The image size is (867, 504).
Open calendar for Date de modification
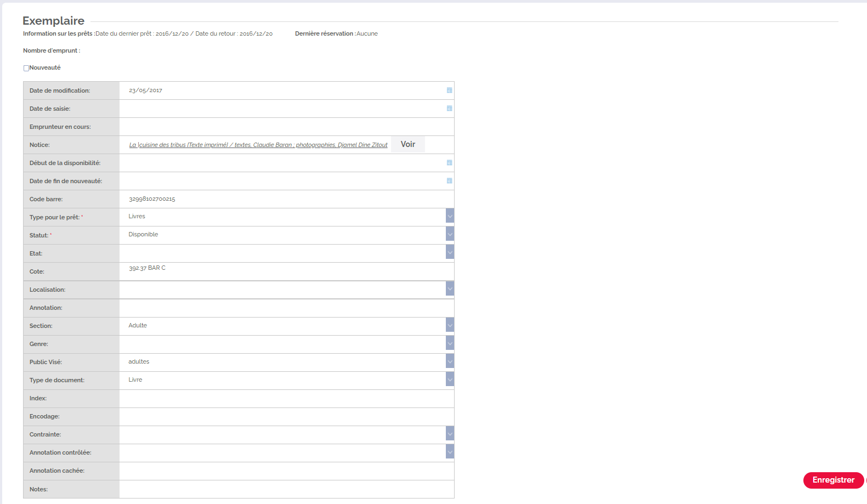click(x=449, y=90)
